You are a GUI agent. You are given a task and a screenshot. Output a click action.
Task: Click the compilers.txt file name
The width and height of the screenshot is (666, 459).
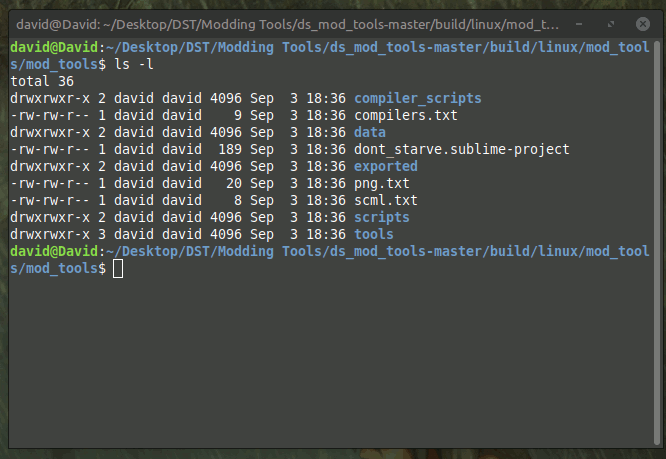405,115
